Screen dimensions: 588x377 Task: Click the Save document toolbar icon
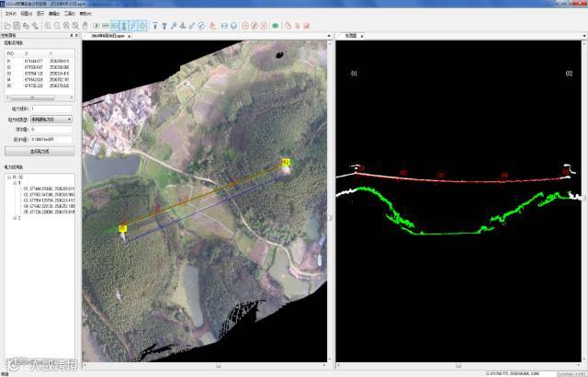(x=17, y=26)
